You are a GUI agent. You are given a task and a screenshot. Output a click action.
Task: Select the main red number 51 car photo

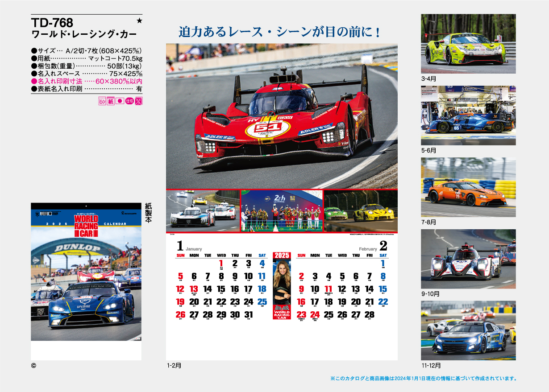coord(282,116)
